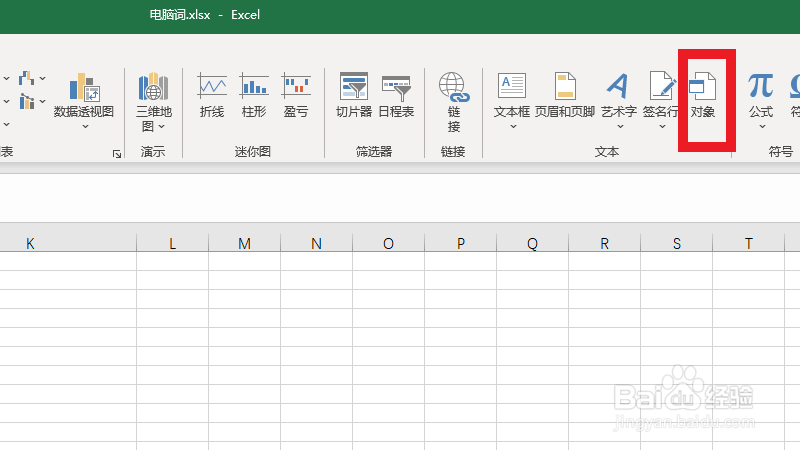This screenshot has width=800, height=450.
Task: Insert a Timeline (日程表) filter
Action: pos(396,95)
